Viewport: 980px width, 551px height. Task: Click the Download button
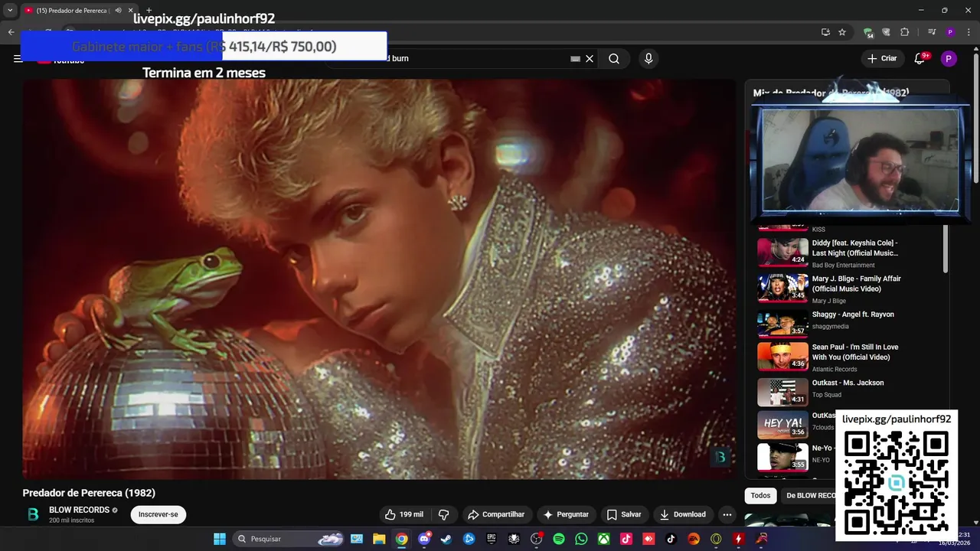(x=683, y=514)
